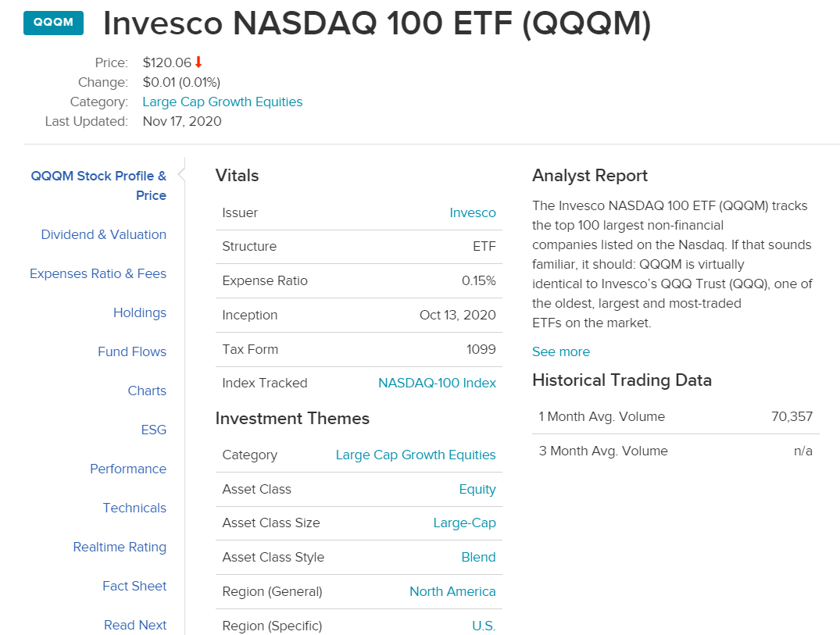Click the Invesco NASDAQ 100 ETF title
840x635 pixels.
pyautogui.click(x=377, y=23)
